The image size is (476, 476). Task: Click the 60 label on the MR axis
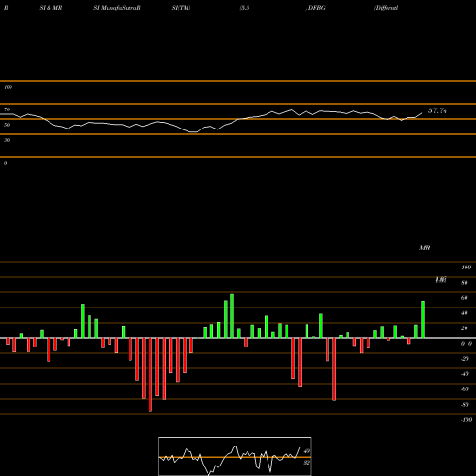pyautogui.click(x=465, y=298)
